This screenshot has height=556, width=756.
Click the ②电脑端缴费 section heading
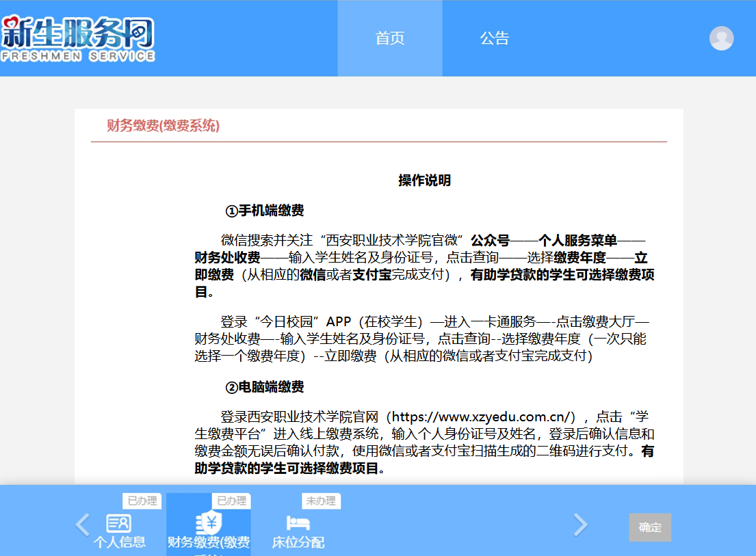(265, 387)
